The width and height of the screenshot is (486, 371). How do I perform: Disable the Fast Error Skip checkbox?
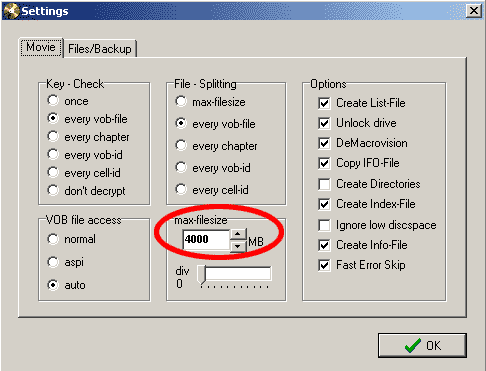tap(324, 265)
